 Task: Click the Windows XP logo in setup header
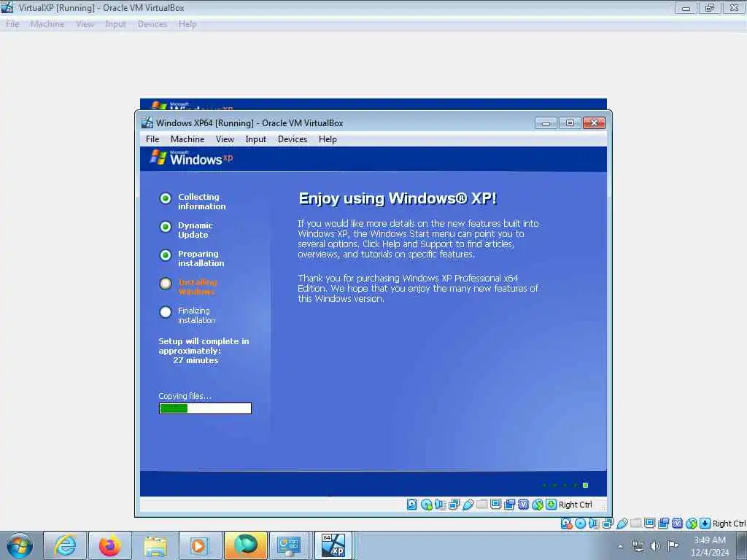[x=192, y=158]
